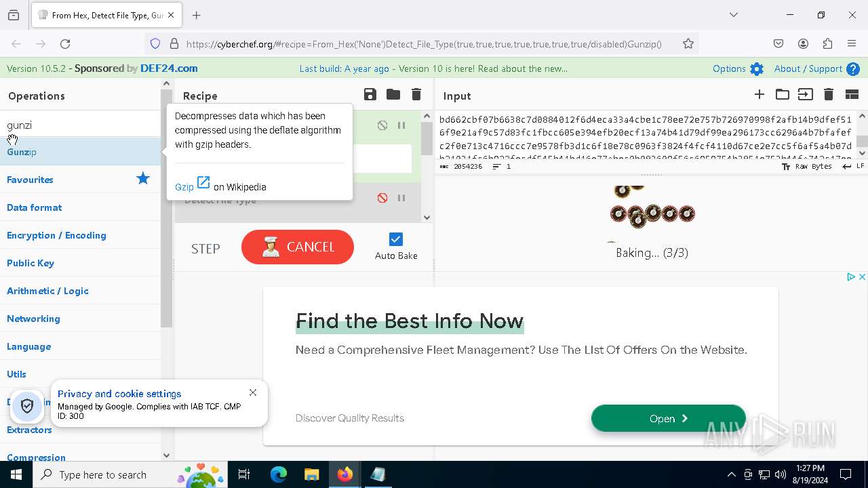
Task: Open Task View on taskbar
Action: pyautogui.click(x=244, y=474)
